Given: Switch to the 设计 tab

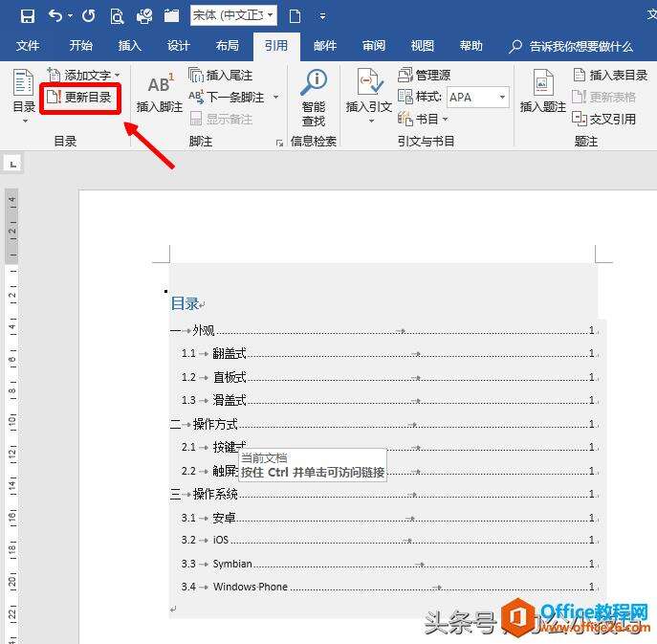Looking at the screenshot, I should (x=179, y=45).
